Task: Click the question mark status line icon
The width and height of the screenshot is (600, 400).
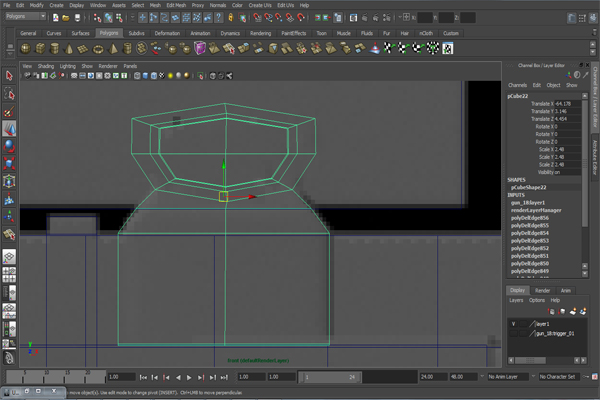Action: 218,17
